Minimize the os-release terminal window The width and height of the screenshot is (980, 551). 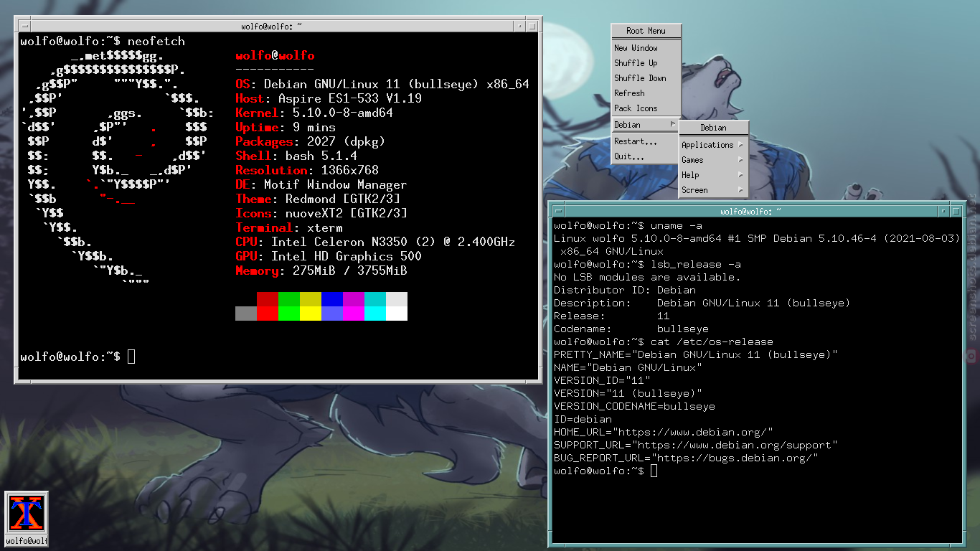point(943,211)
